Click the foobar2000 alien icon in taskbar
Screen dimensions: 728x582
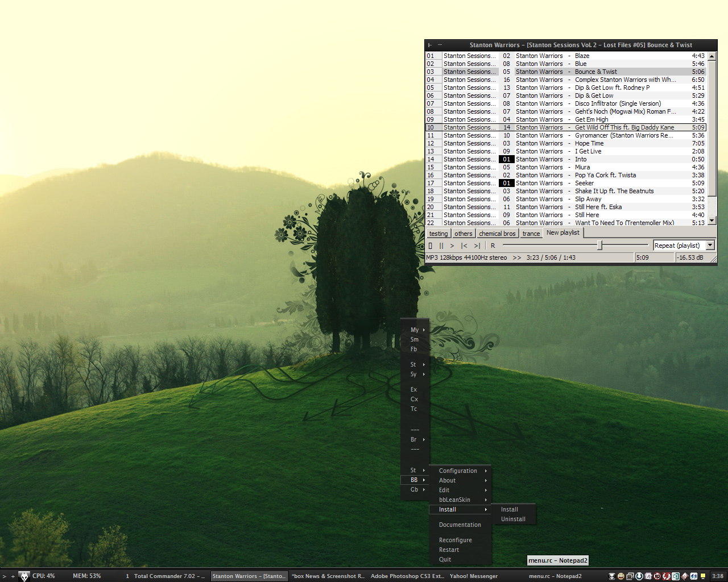coord(24,576)
